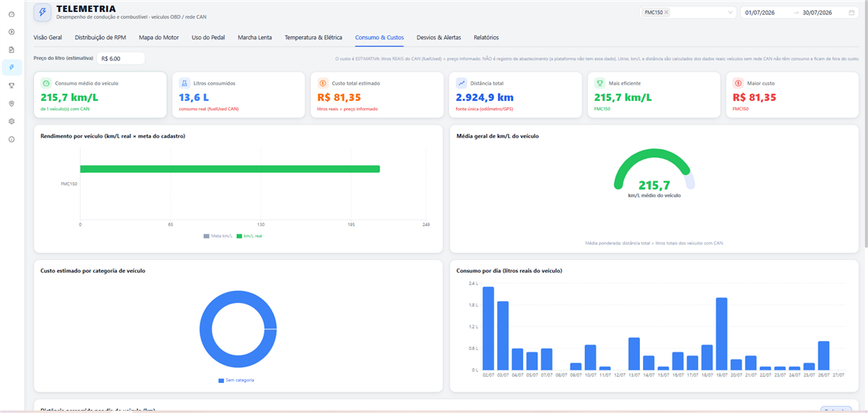
Task: Open the map pin sidebar icon
Action: (x=12, y=103)
